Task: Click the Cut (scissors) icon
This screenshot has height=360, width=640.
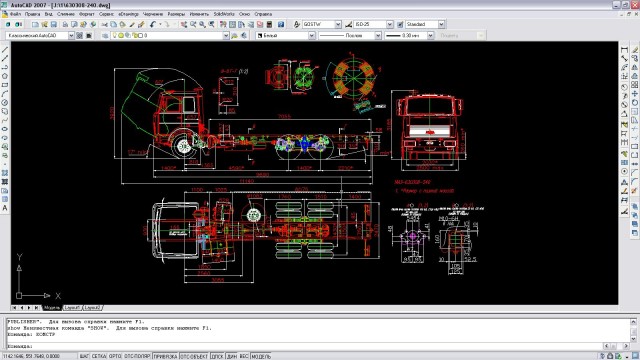Action: coord(105,24)
